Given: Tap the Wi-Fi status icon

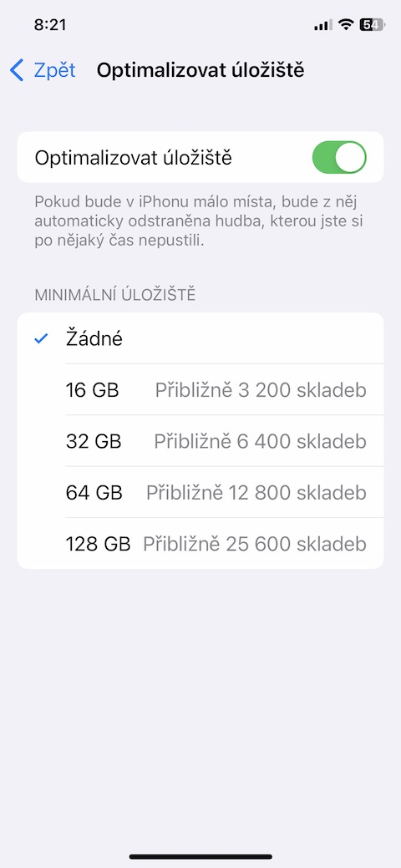Looking at the screenshot, I should coord(346,24).
